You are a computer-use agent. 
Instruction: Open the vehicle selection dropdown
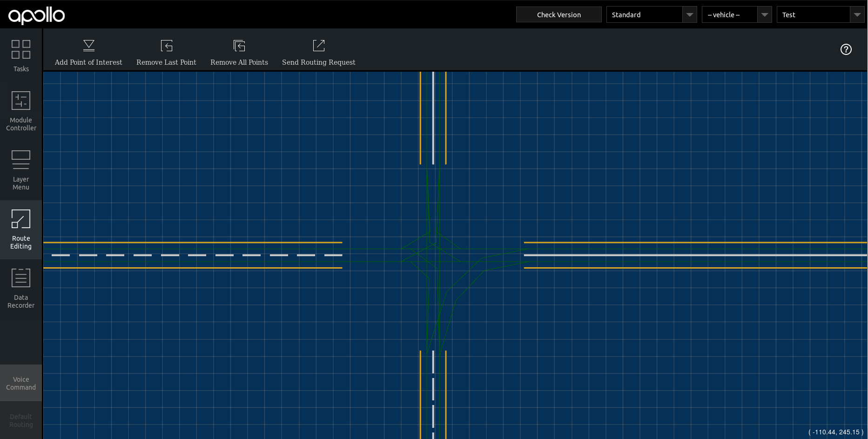737,14
